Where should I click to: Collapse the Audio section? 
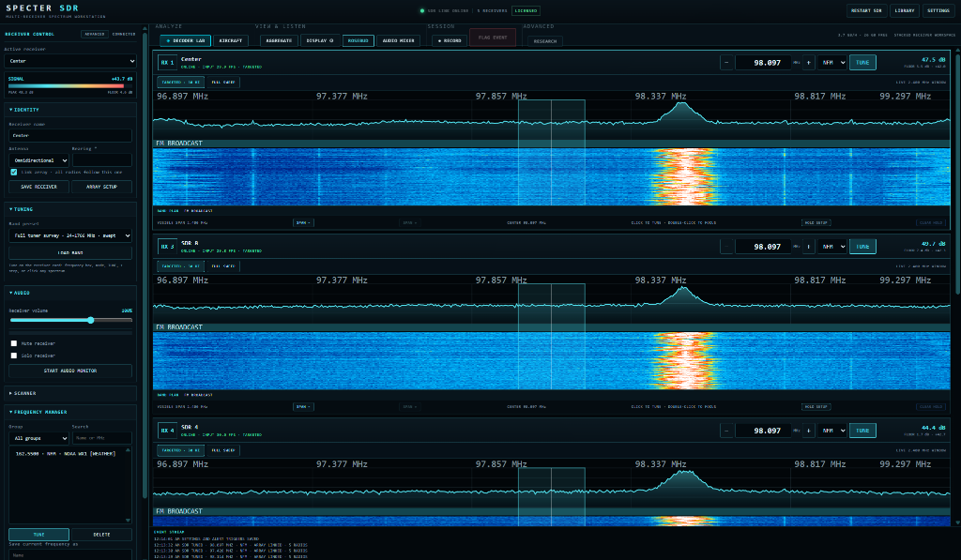point(69,293)
